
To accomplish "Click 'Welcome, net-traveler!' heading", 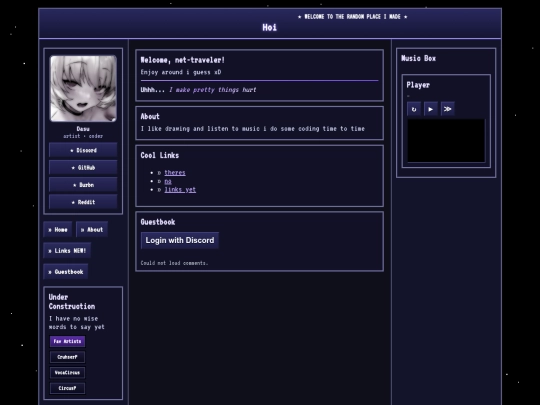I will pos(183,60).
